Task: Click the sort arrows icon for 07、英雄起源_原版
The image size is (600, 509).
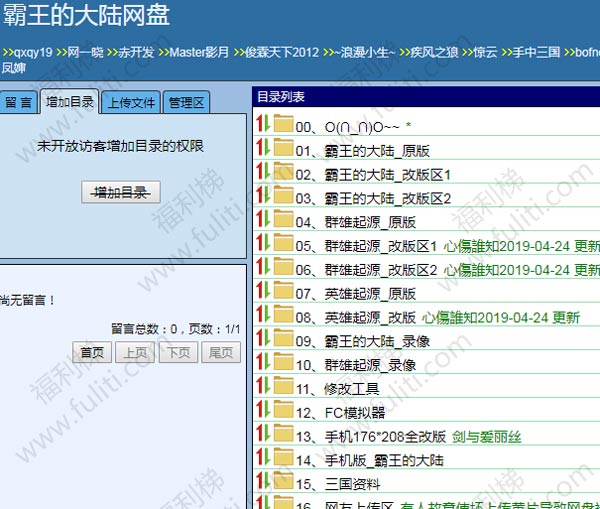Action: (263, 293)
